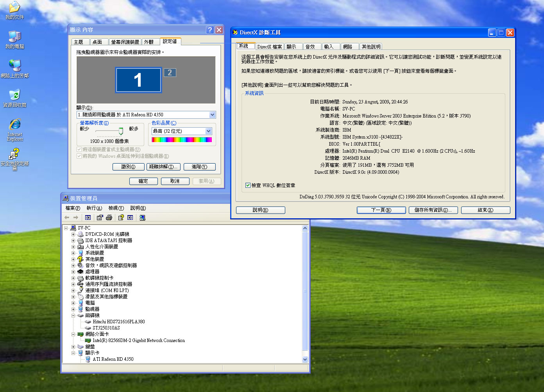Select ATI Radeon HD 4350 device entry
The width and height of the screenshot is (544, 392).
[x=113, y=359]
